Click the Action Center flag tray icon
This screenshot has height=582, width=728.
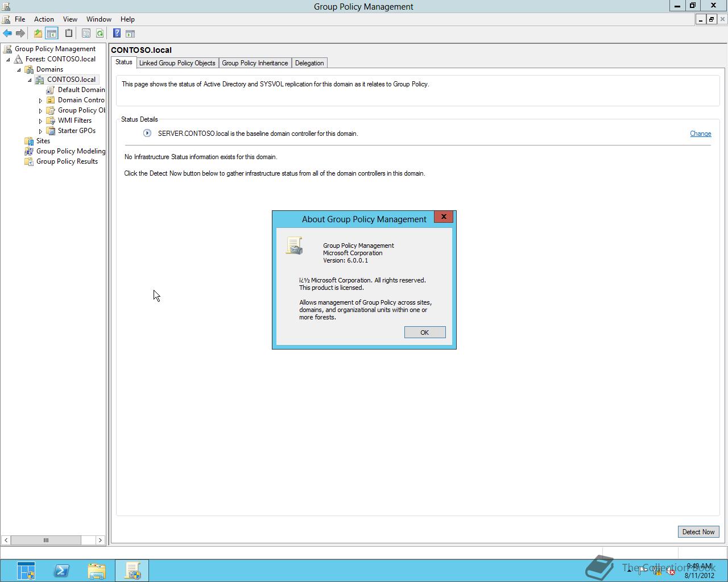pos(643,571)
